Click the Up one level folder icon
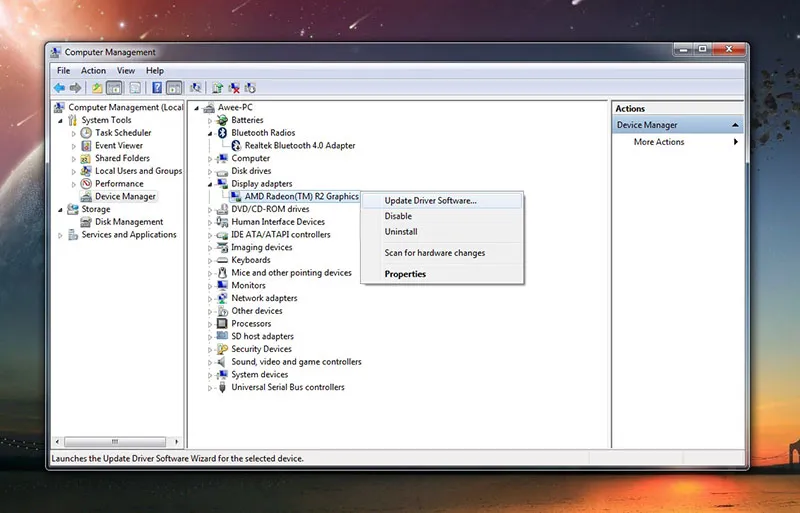 [x=98, y=88]
